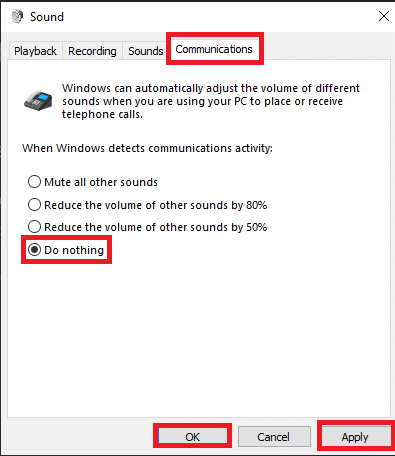Choose the Mute all other sounds option
Image resolution: width=395 pixels, height=456 pixels.
93,182
